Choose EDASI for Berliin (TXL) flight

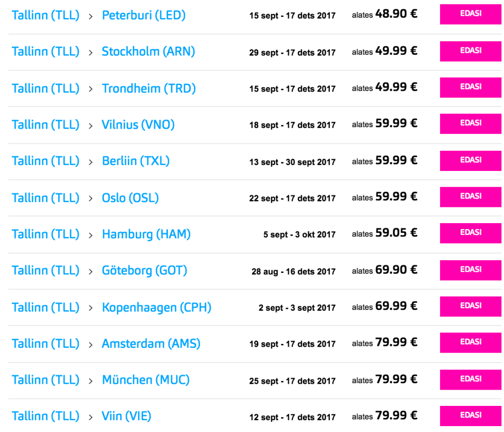click(x=470, y=161)
